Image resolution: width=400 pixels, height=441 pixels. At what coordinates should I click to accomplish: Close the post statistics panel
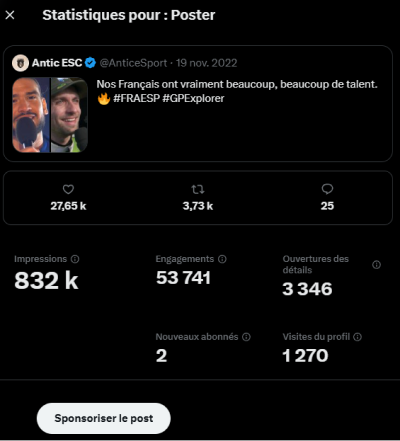pyautogui.click(x=10, y=15)
